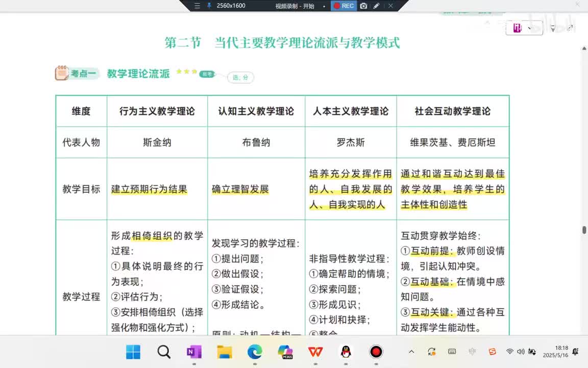Open the Sogou input method icon
588x368 pixels.
(x=493, y=352)
